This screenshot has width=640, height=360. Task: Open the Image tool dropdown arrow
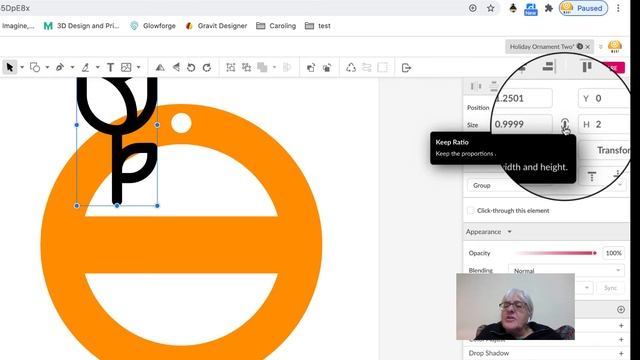click(x=138, y=67)
